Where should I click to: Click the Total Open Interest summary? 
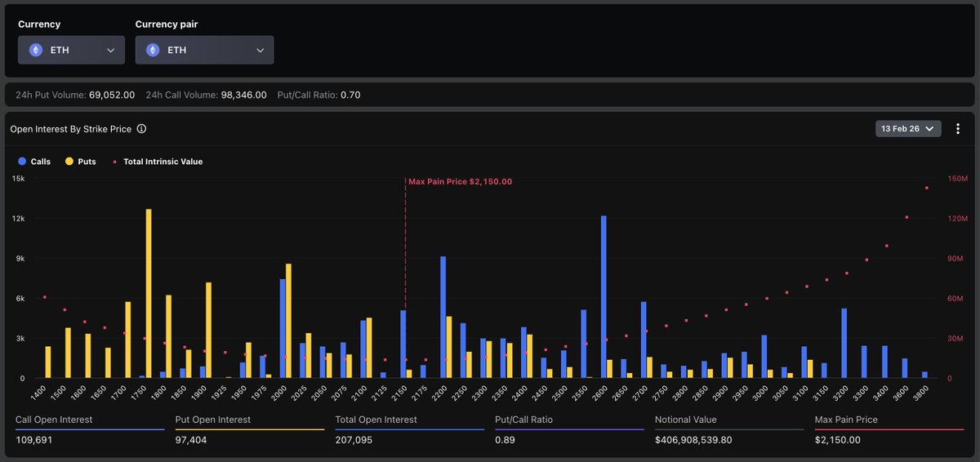(376, 420)
